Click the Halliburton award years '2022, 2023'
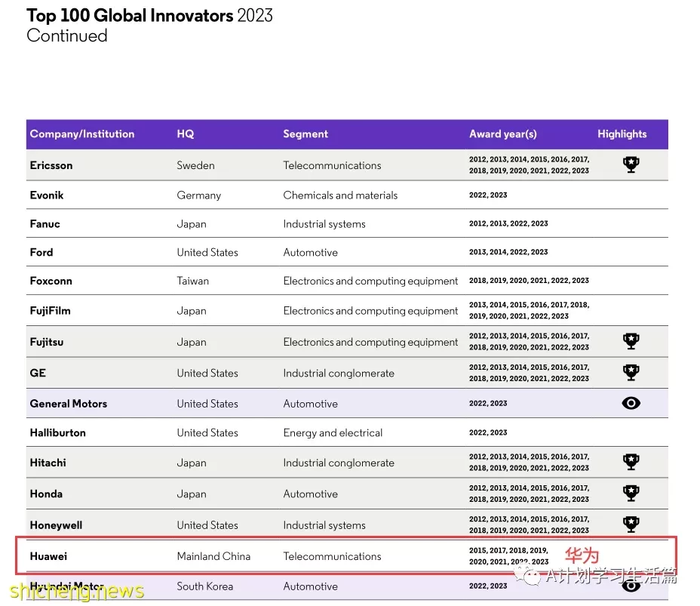The width and height of the screenshot is (700, 606). pyautogui.click(x=488, y=432)
